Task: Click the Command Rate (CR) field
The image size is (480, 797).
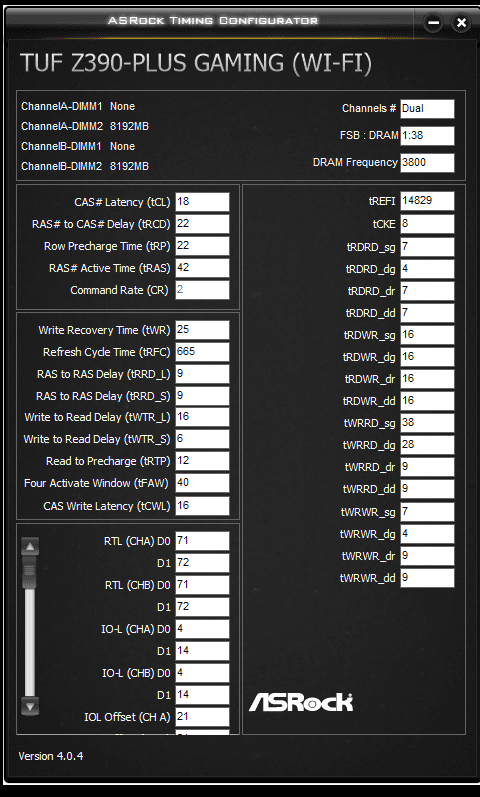Action: coord(202,290)
